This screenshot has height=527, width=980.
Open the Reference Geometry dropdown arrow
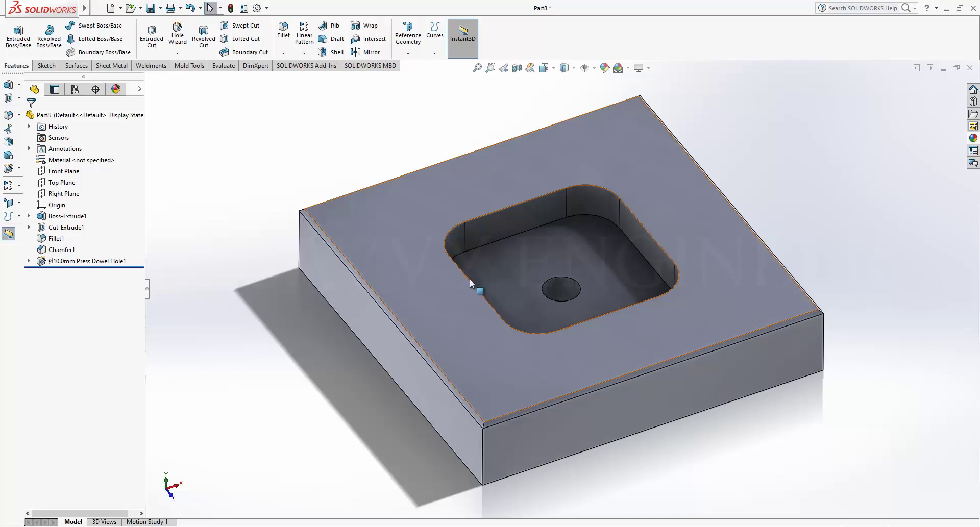pos(408,53)
